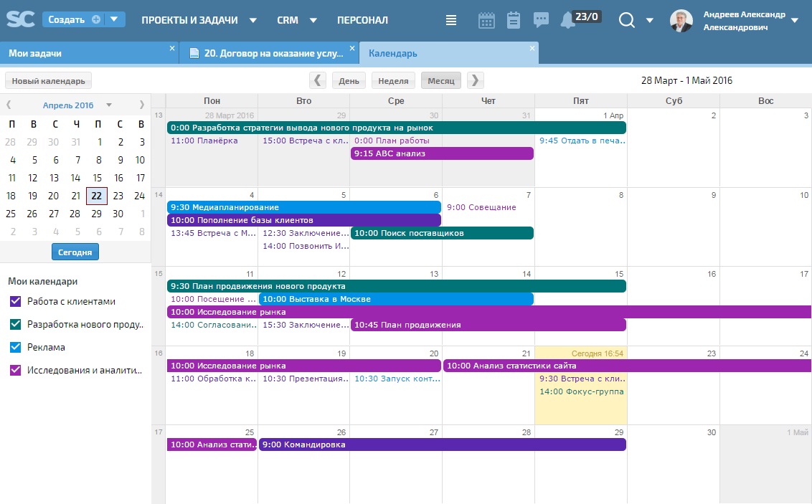This screenshot has width=812, height=504.
Task: Switch to the Мои задачи tab
Action: tap(35, 53)
